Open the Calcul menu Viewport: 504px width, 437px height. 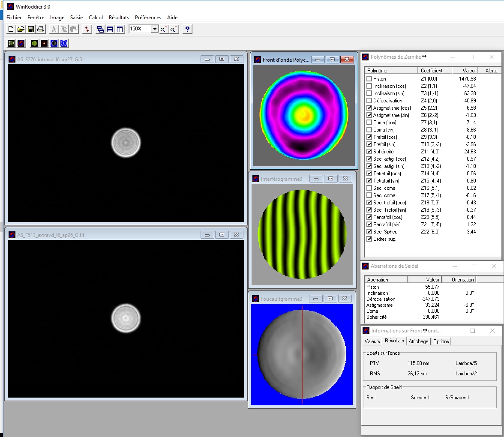click(x=96, y=18)
